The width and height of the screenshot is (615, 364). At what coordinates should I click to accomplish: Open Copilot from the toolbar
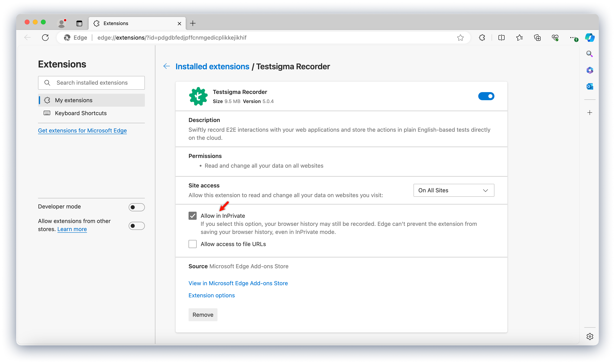590,38
